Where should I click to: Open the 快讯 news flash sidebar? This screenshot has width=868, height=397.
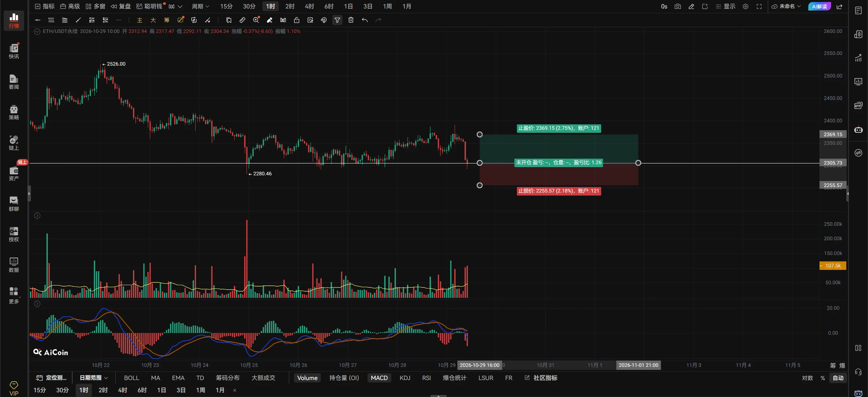click(x=14, y=51)
